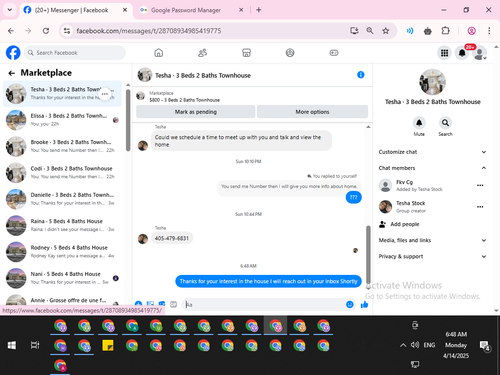Open the large Tesha listing profile photo
This screenshot has height=375, width=500.
432,82
